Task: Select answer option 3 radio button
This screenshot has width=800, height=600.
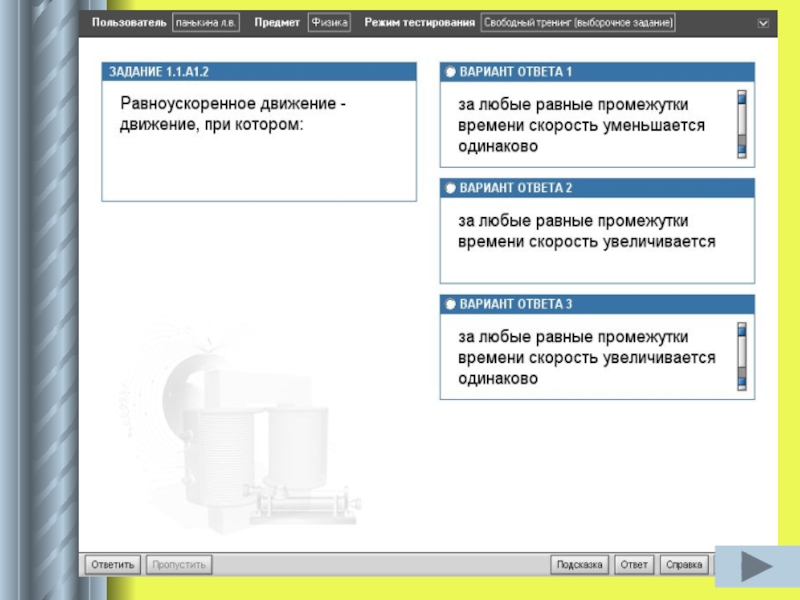Action: tap(450, 305)
